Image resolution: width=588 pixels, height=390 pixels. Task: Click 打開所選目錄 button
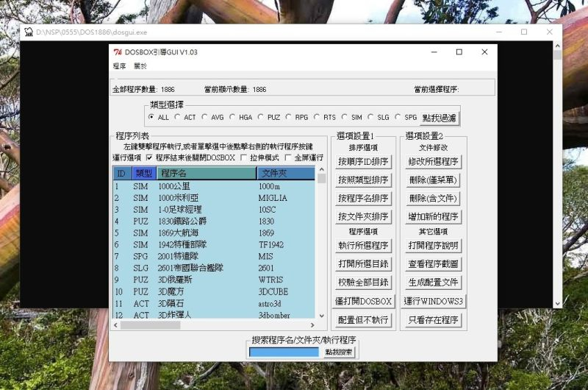(x=363, y=264)
